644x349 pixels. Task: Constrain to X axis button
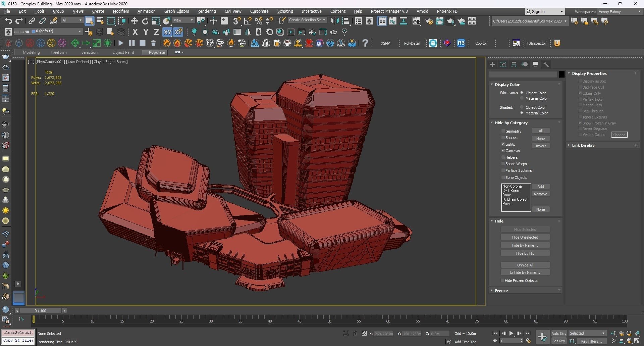135,32
